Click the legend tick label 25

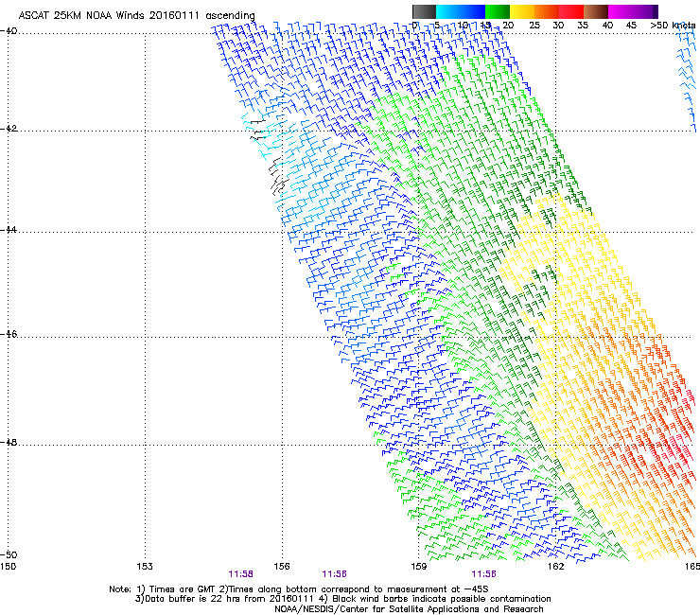pos(534,26)
